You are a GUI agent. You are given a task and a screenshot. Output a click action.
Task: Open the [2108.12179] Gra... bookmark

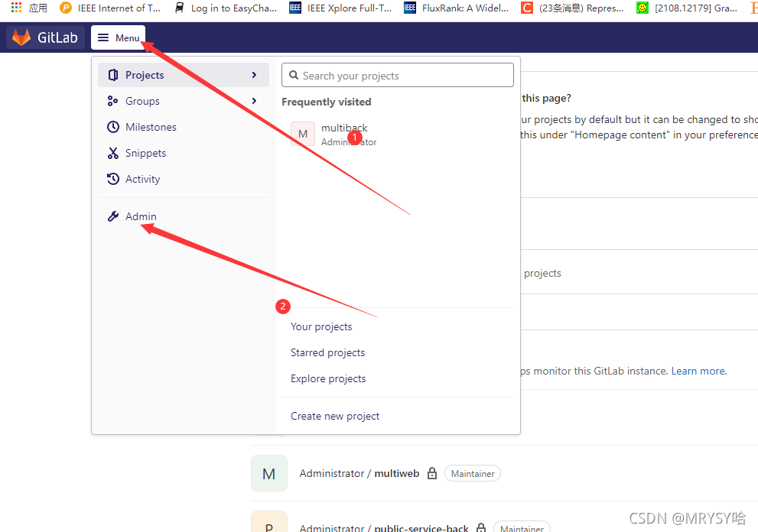687,8
